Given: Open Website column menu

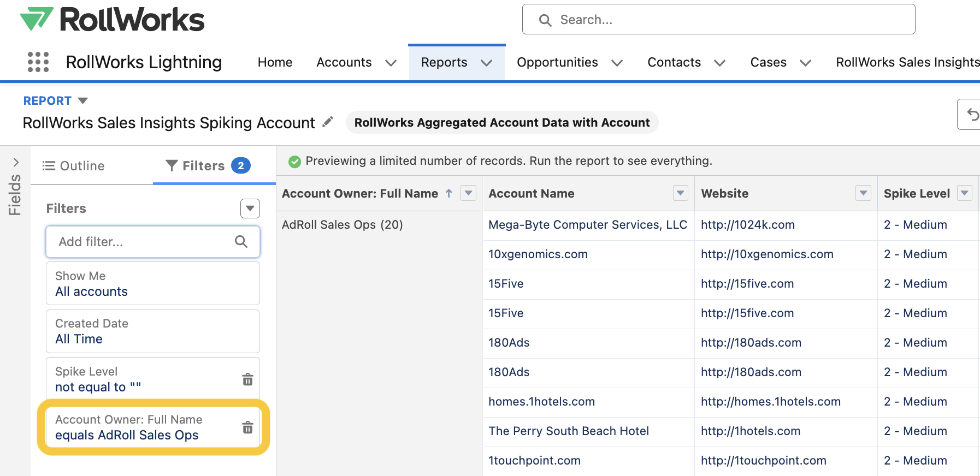Looking at the screenshot, I should click(863, 193).
